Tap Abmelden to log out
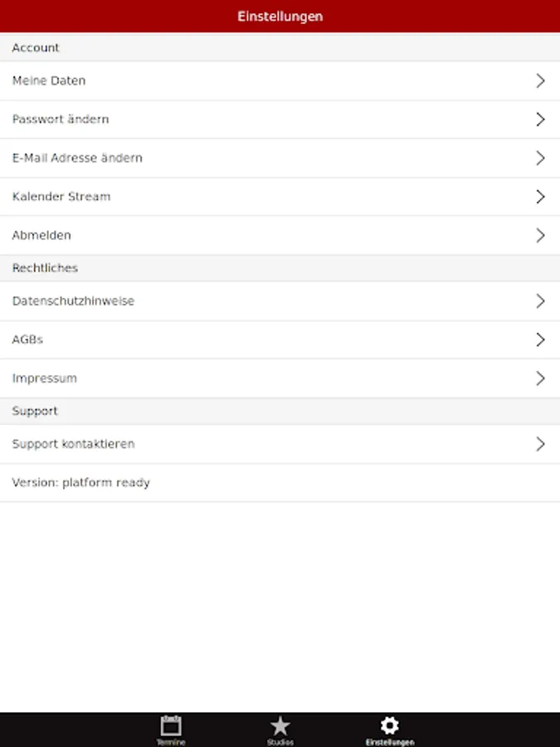The image size is (560, 747). (x=41, y=236)
